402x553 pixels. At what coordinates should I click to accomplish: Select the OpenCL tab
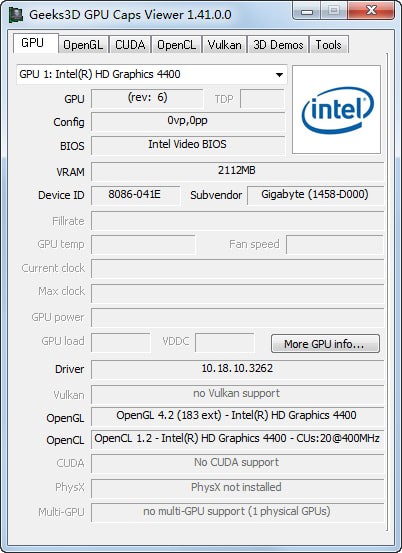[176, 45]
